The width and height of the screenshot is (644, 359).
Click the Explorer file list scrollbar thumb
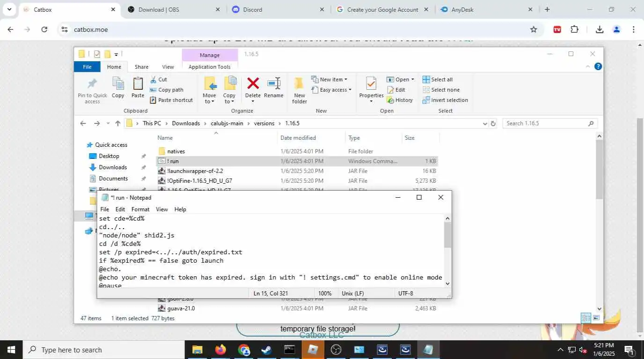click(599, 169)
